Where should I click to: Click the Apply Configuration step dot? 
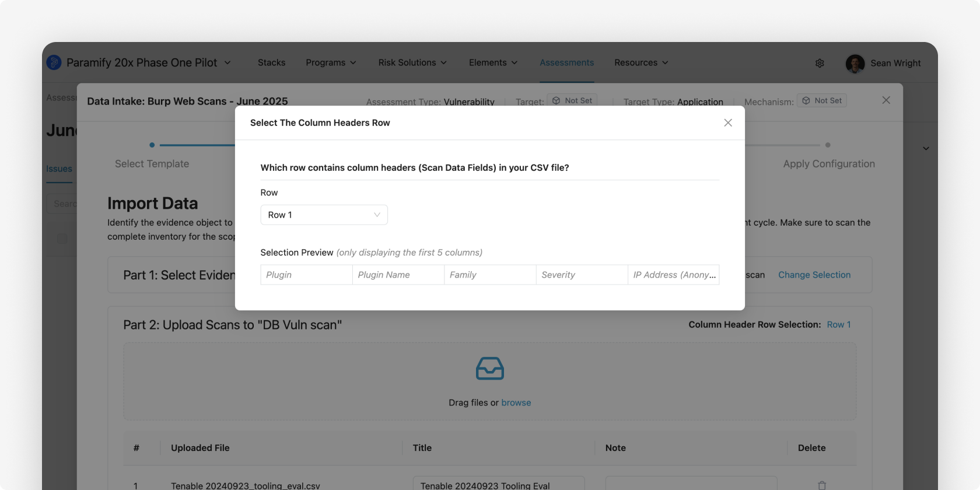click(x=828, y=145)
